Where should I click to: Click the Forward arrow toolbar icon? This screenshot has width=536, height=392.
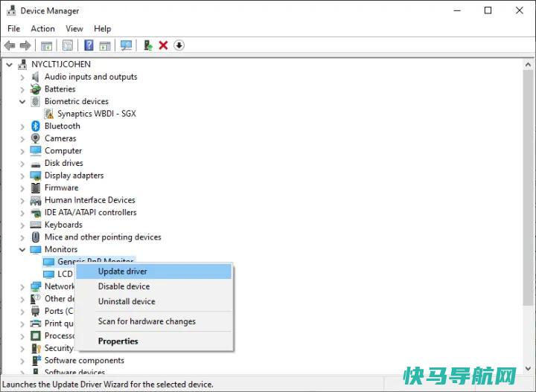pos(25,45)
